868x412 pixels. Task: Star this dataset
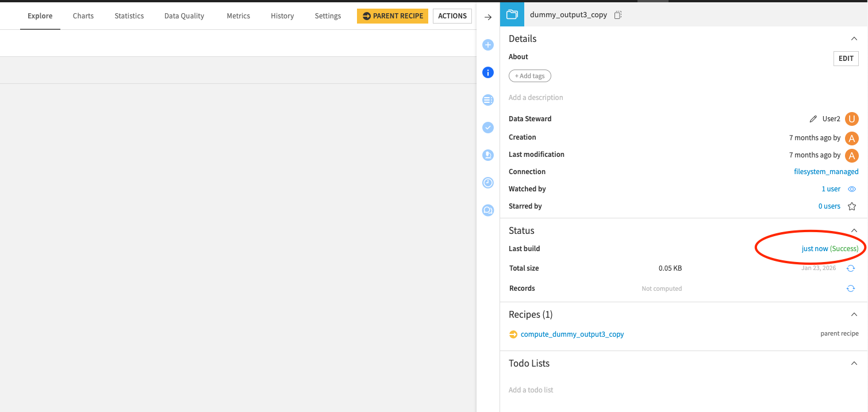tap(852, 206)
